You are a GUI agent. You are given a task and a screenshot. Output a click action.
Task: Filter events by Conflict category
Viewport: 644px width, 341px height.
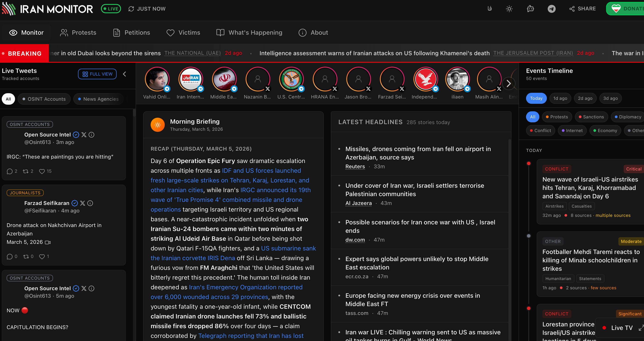(540, 131)
